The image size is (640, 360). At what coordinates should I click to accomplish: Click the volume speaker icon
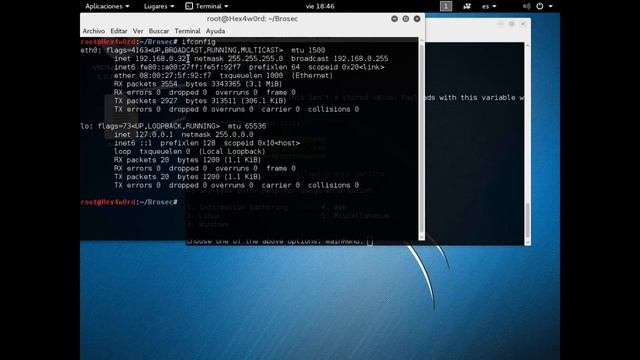click(x=527, y=6)
